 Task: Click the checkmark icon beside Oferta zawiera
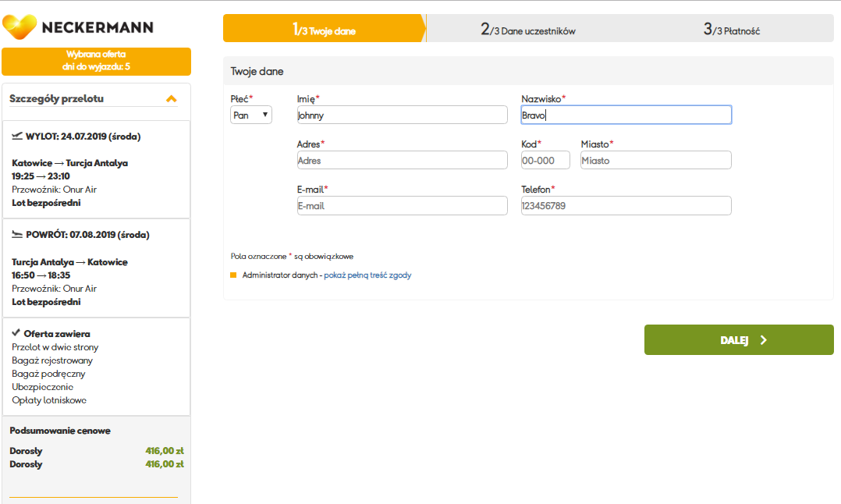coord(16,333)
